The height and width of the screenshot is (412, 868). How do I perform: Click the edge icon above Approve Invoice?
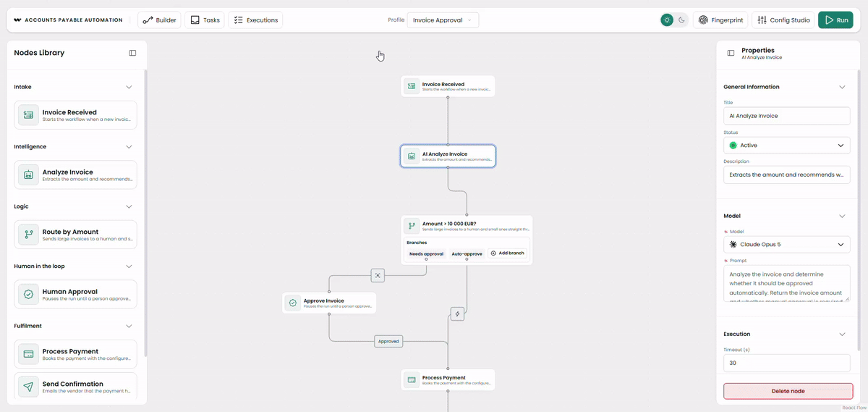378,275
